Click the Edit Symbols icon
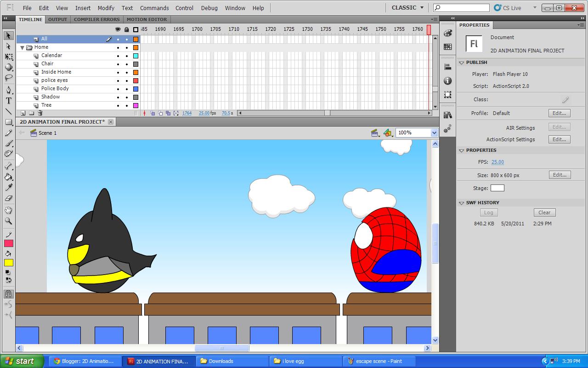588x368 pixels. 388,133
